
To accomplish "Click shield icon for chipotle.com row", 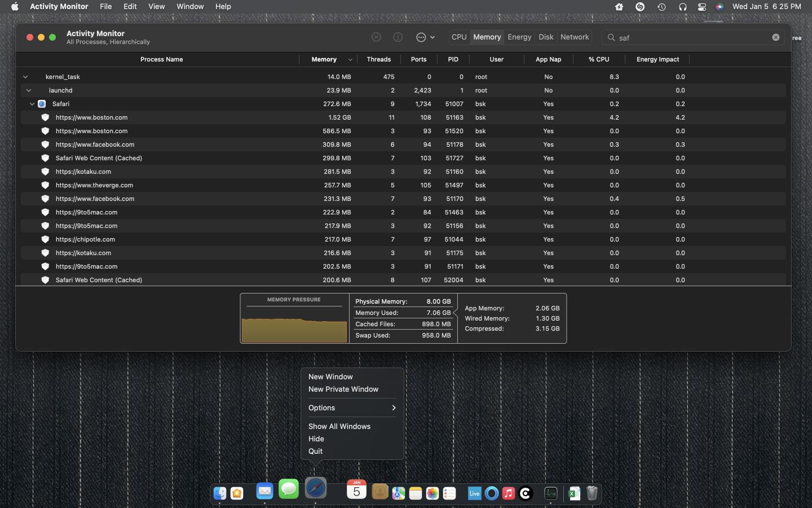I will [45, 239].
